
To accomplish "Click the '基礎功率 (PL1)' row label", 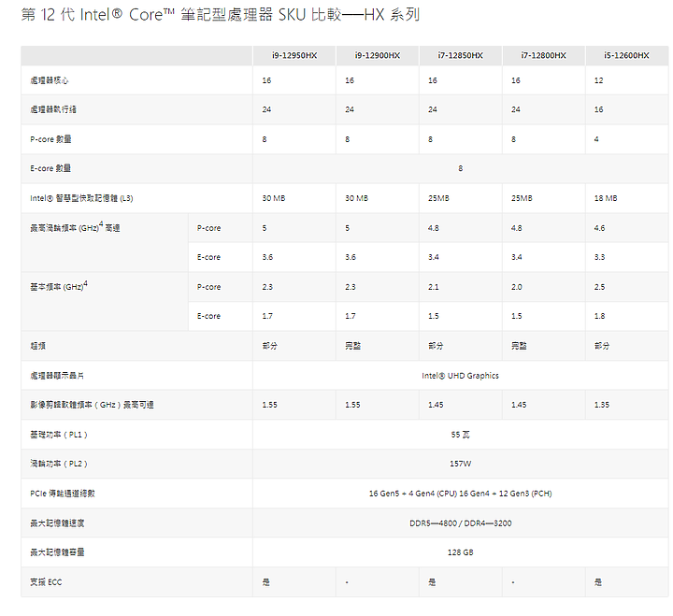I will point(59,435).
